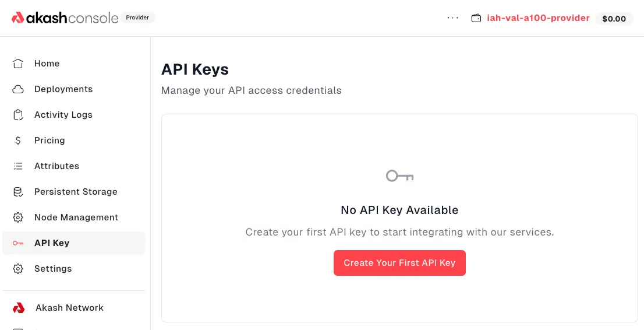The width and height of the screenshot is (644, 330).
Task: Click the Pricing dollar sign icon
Action: 18,141
